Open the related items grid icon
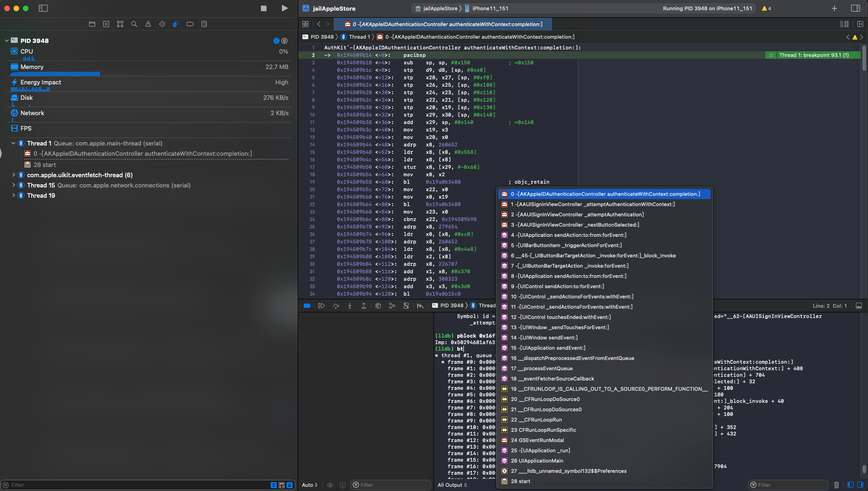 306,24
